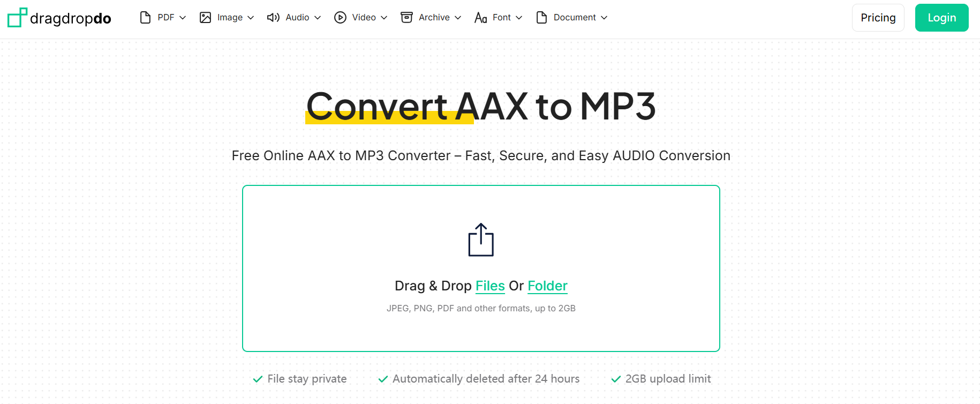Click the Pricing button
Viewport: 980px width, 404px height.
[x=878, y=17]
